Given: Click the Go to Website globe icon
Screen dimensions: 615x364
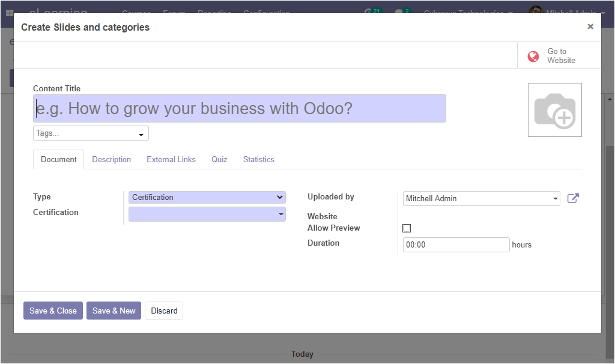Looking at the screenshot, I should (x=533, y=56).
